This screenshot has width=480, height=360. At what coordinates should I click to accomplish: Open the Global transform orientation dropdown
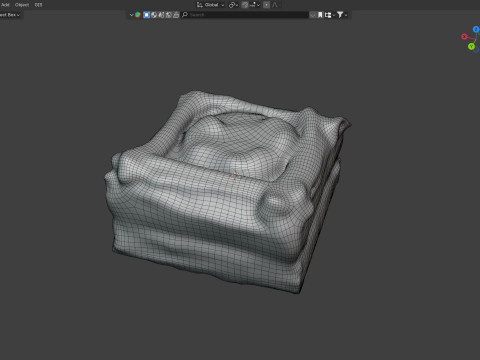pos(210,5)
